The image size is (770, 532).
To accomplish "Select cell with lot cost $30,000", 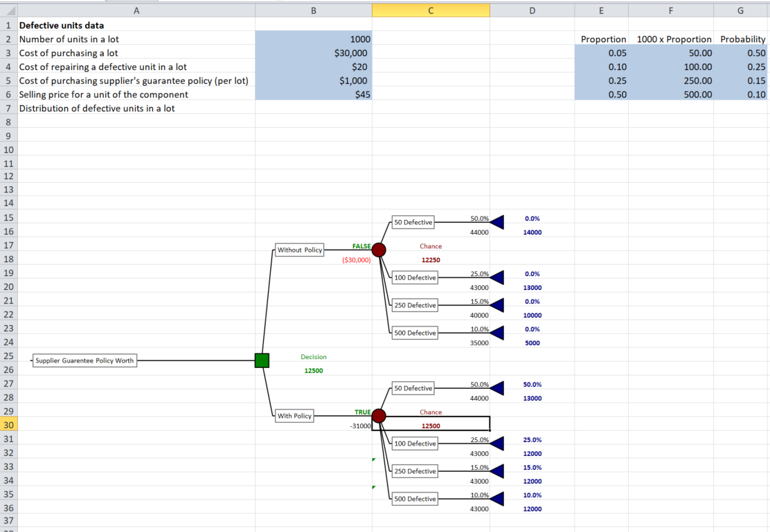I will [313, 53].
